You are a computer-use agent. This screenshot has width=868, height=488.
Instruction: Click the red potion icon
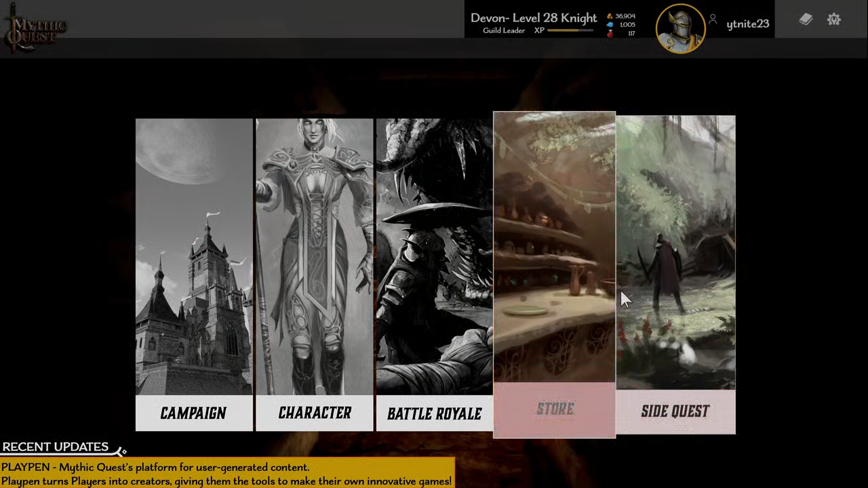click(x=610, y=33)
